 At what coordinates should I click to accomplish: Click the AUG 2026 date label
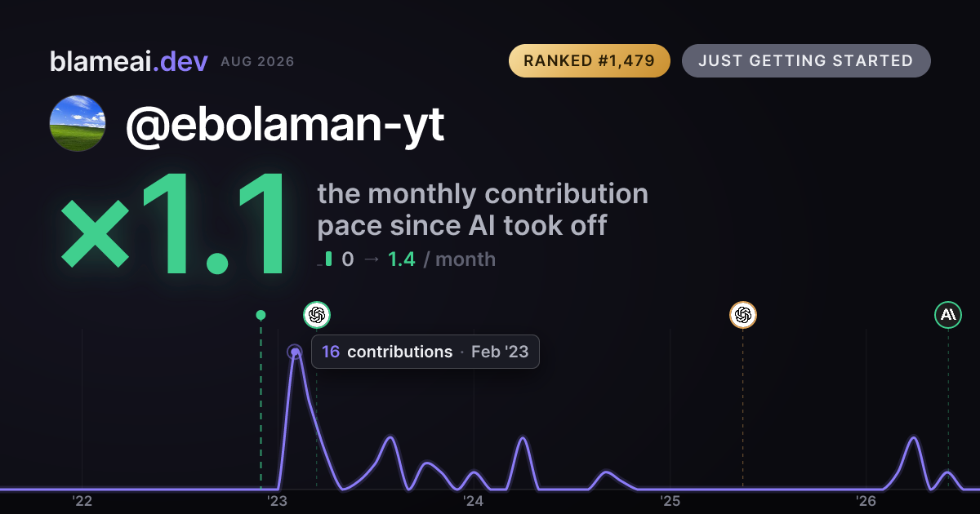[x=257, y=62]
